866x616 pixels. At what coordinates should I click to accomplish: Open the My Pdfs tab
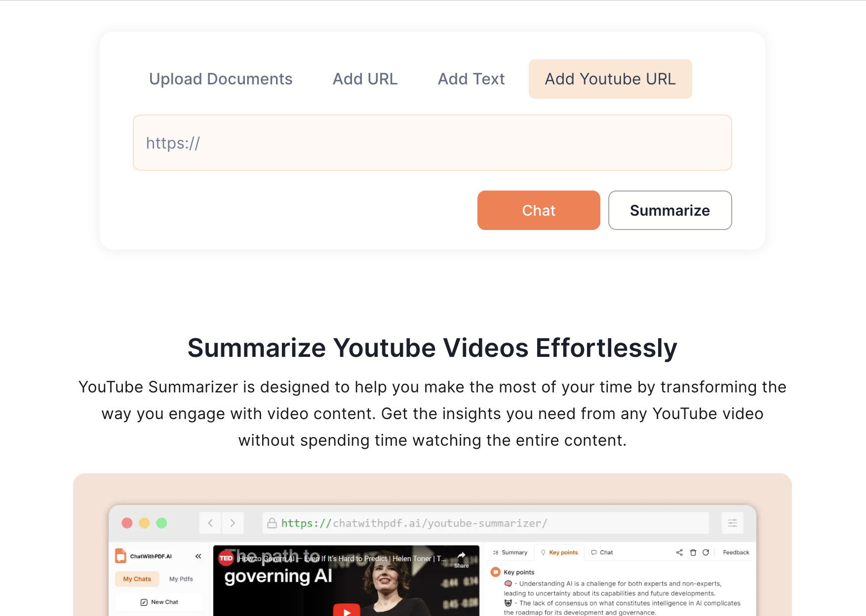point(181,579)
